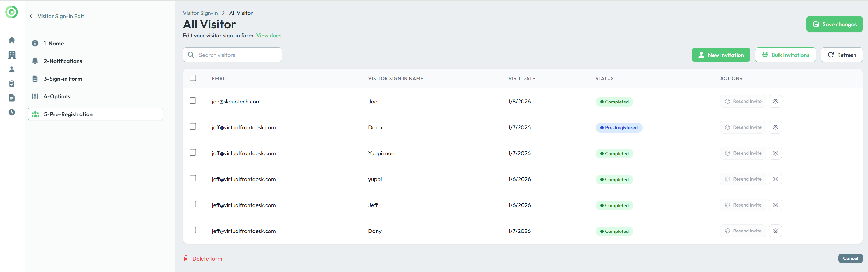The image size is (868, 272).
Task: Open the 4-Options step
Action: pyautogui.click(x=57, y=96)
